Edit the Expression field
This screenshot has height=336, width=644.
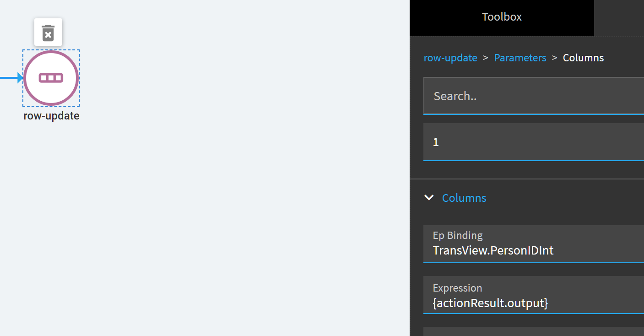[534, 295]
